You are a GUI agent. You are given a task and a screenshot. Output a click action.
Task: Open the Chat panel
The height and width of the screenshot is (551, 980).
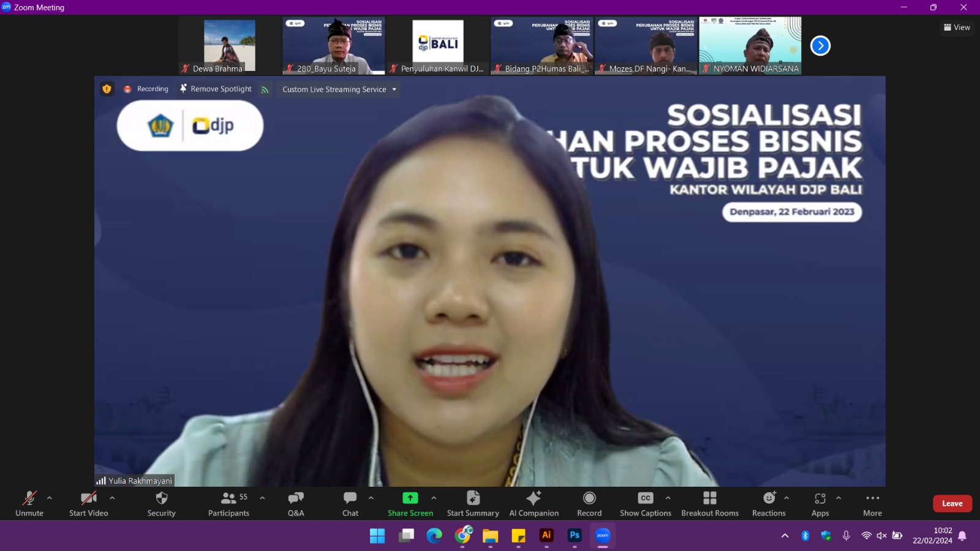(x=350, y=503)
